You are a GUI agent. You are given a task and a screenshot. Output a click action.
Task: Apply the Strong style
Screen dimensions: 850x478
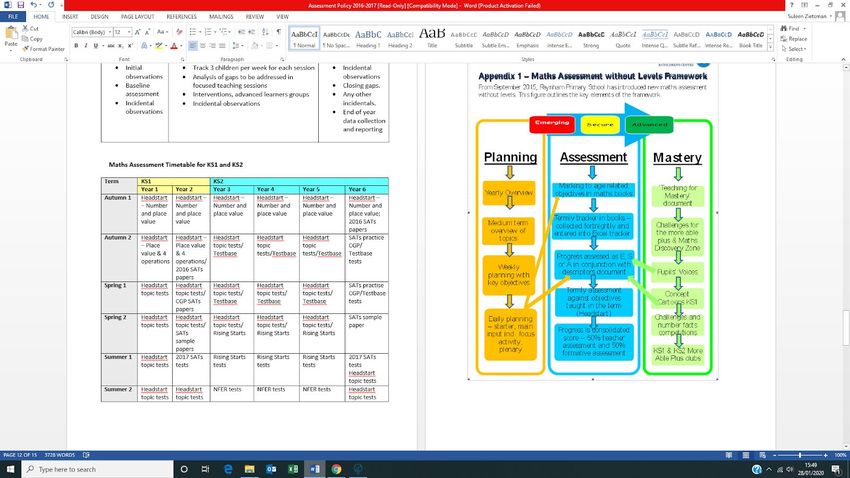point(591,38)
